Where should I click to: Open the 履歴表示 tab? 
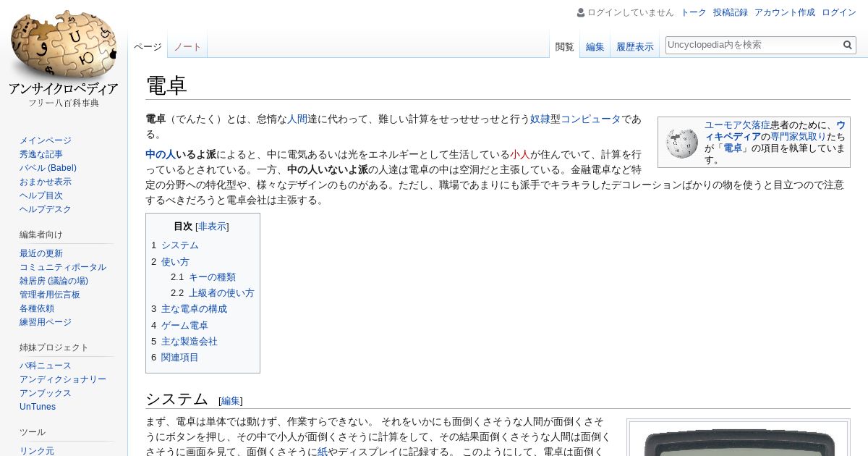pos(635,46)
